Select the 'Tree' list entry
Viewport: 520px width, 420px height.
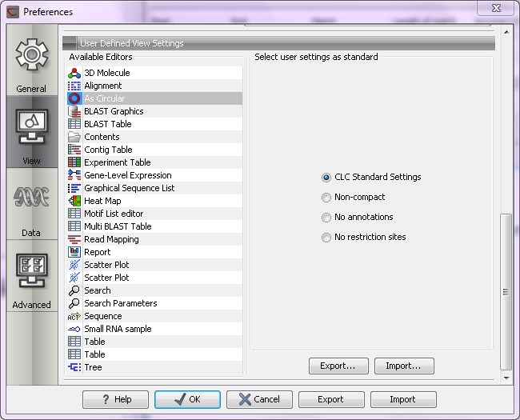[155, 367]
